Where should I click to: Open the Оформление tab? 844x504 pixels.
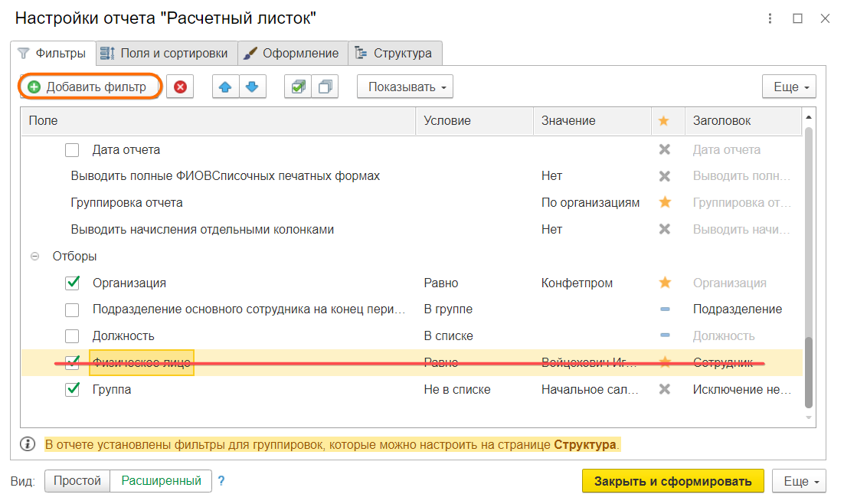pos(293,54)
